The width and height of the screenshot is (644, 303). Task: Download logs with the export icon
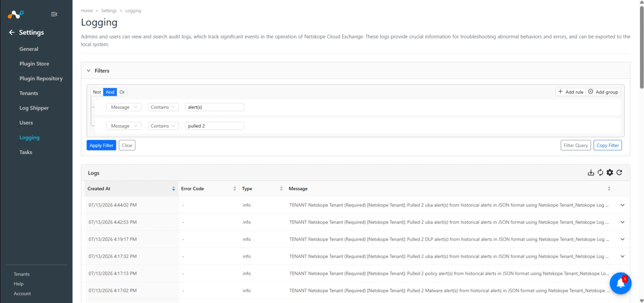pyautogui.click(x=591, y=172)
